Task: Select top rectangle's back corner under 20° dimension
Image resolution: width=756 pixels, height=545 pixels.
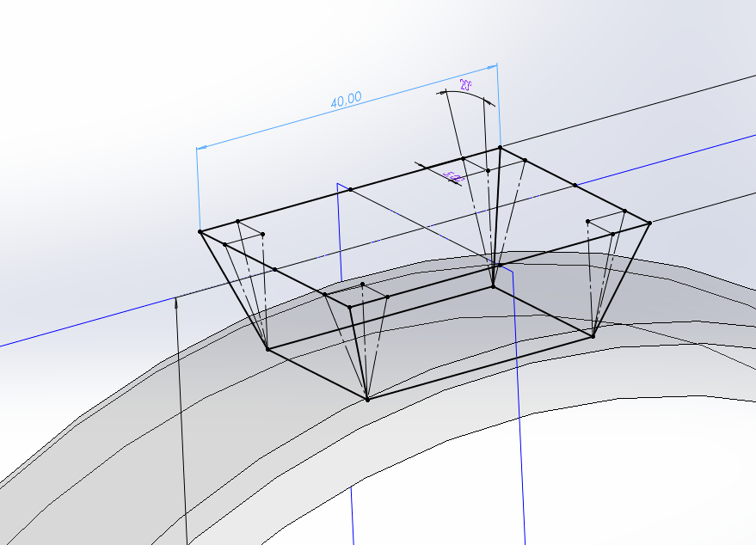Action: (x=500, y=148)
